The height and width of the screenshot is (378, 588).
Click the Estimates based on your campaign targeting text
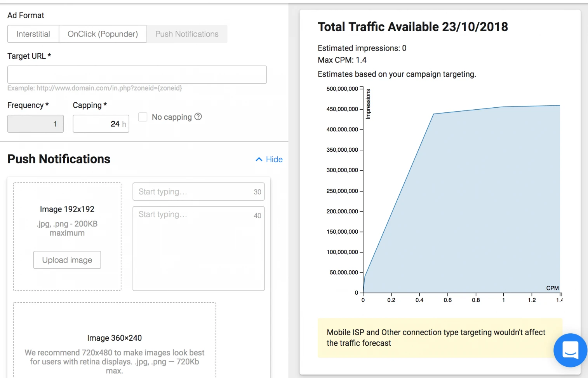click(x=397, y=74)
